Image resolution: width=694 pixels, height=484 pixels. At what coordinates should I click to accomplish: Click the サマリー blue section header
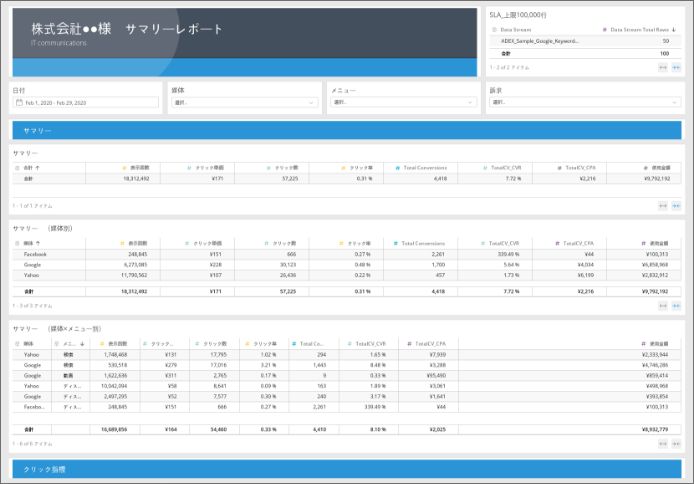pos(347,131)
